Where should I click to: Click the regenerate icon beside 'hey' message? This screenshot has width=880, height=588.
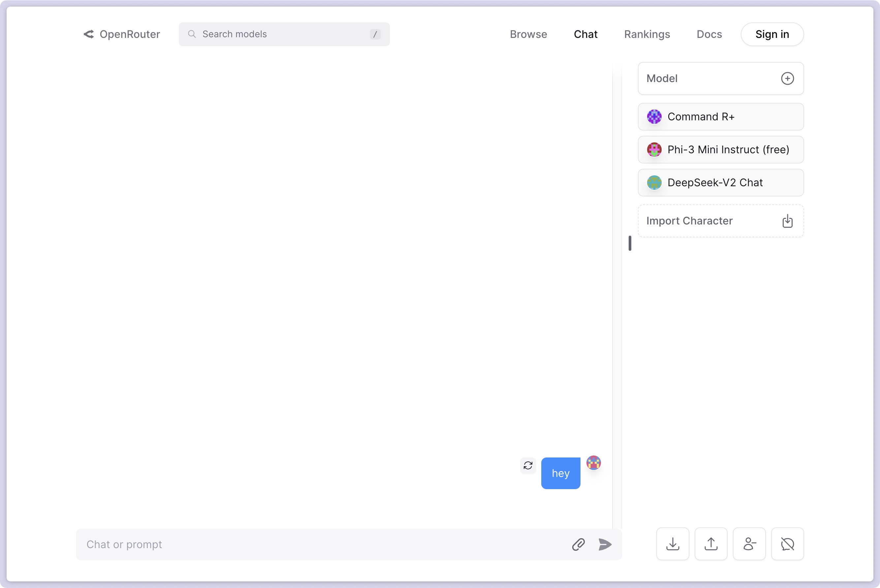[528, 465]
